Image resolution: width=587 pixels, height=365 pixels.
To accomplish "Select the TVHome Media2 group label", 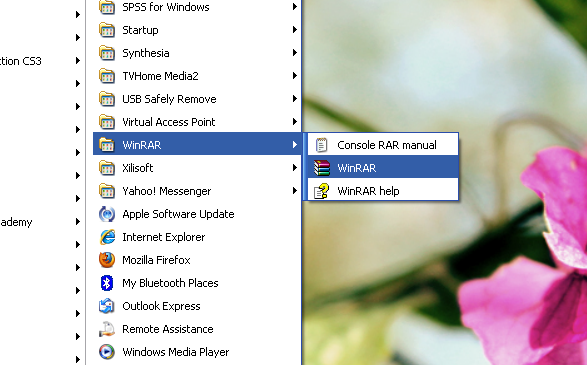I will pyautogui.click(x=160, y=76).
